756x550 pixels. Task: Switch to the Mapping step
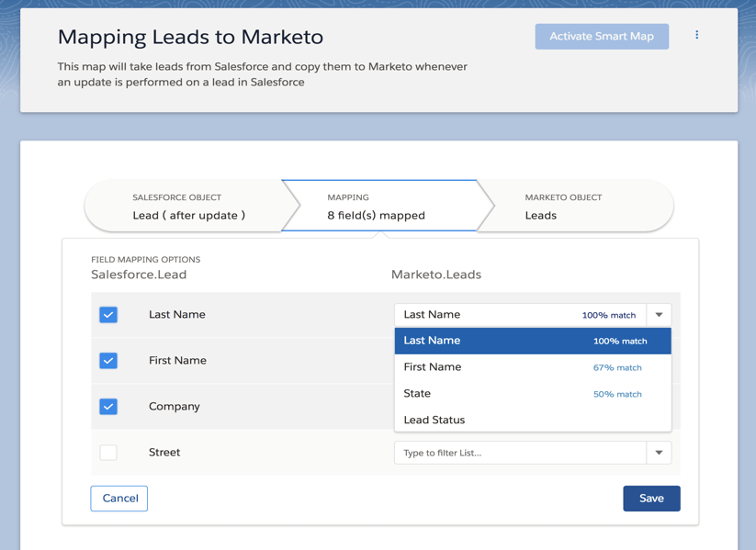tap(381, 207)
